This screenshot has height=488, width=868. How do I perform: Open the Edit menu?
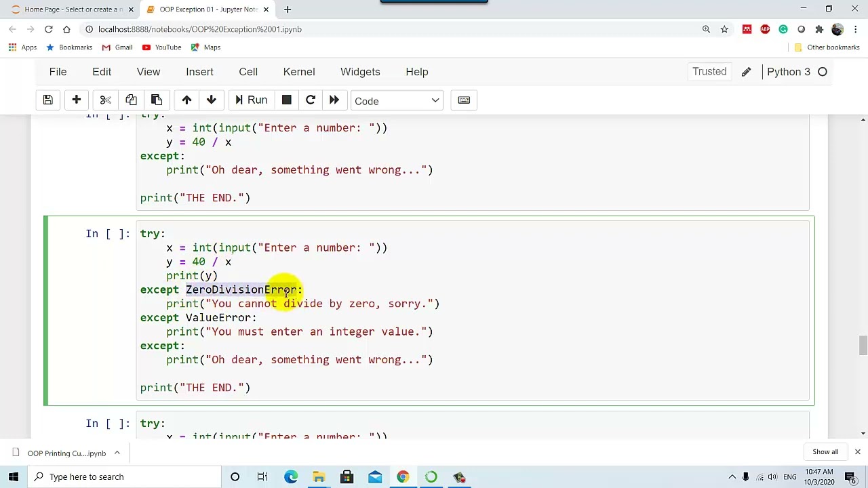pos(102,72)
